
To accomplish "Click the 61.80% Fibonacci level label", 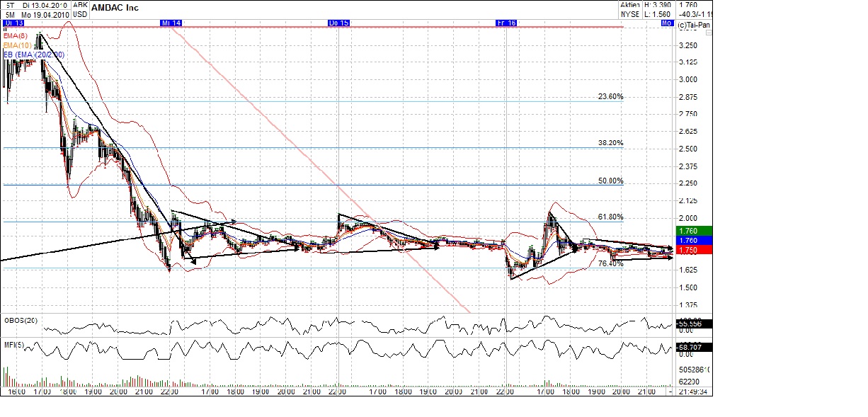I will click(x=610, y=217).
